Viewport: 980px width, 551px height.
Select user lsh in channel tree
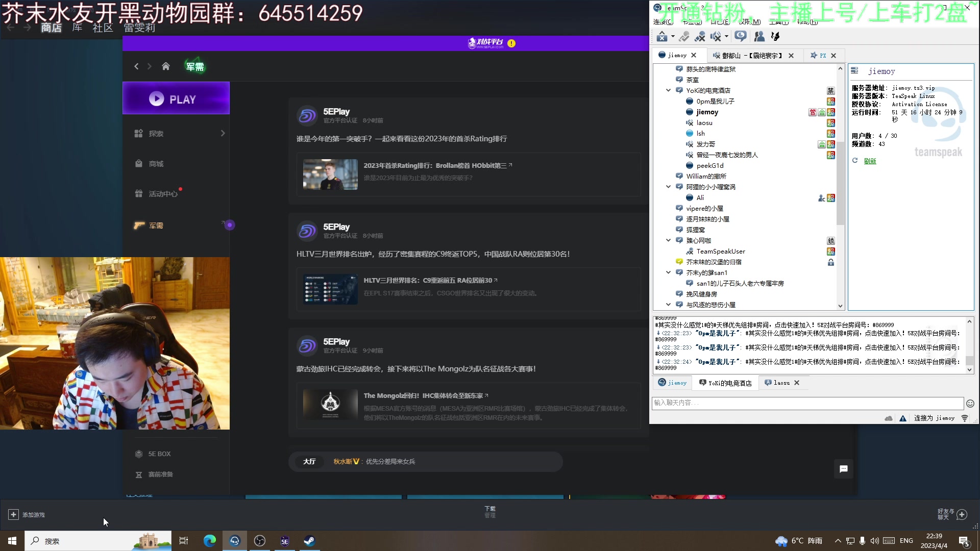point(700,133)
